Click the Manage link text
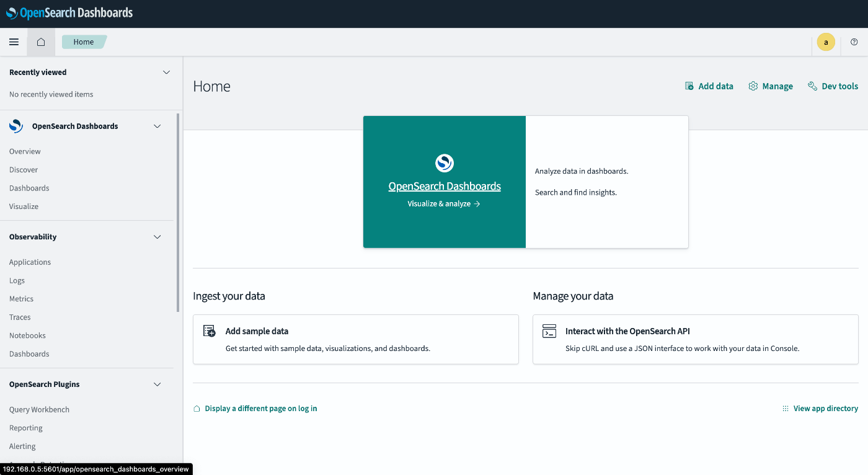The height and width of the screenshot is (475, 868). [777, 86]
